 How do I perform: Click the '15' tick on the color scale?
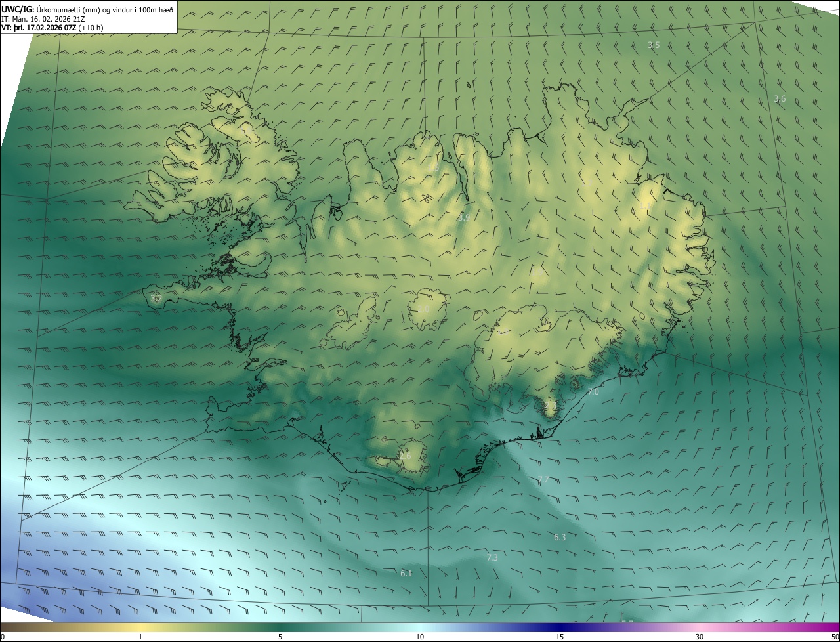560,637
